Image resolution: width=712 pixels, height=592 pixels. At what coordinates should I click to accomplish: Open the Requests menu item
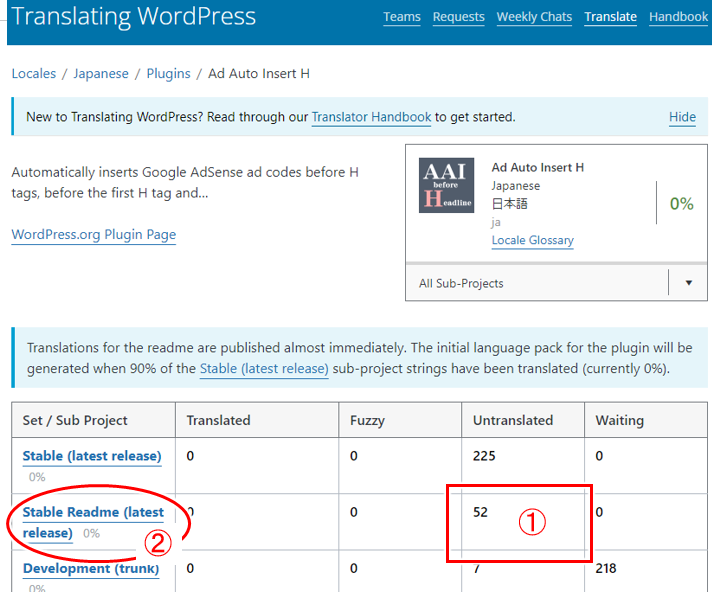tap(459, 17)
